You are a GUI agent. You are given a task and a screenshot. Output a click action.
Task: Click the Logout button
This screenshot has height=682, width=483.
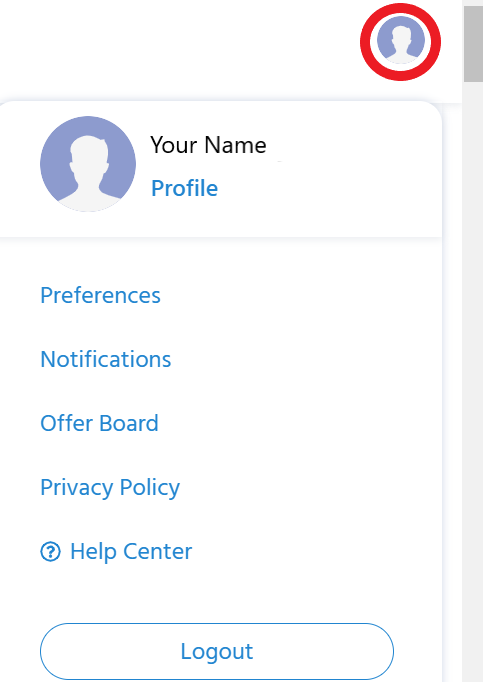point(217,651)
